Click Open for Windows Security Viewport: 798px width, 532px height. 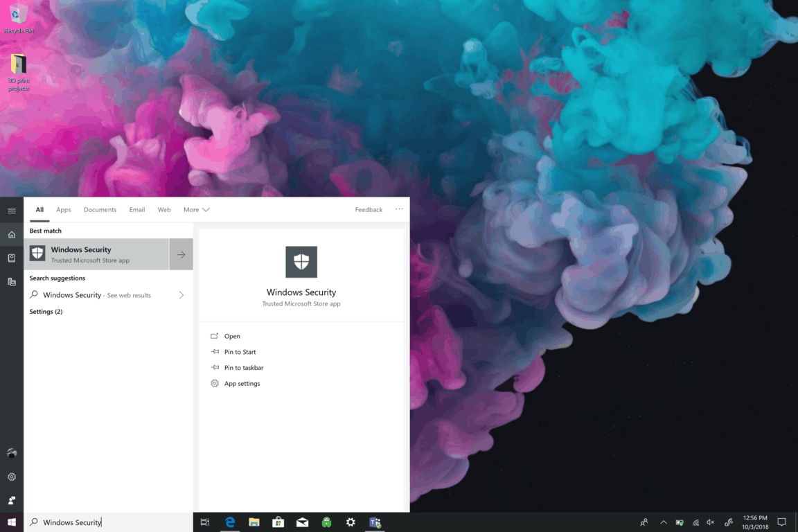click(x=232, y=336)
